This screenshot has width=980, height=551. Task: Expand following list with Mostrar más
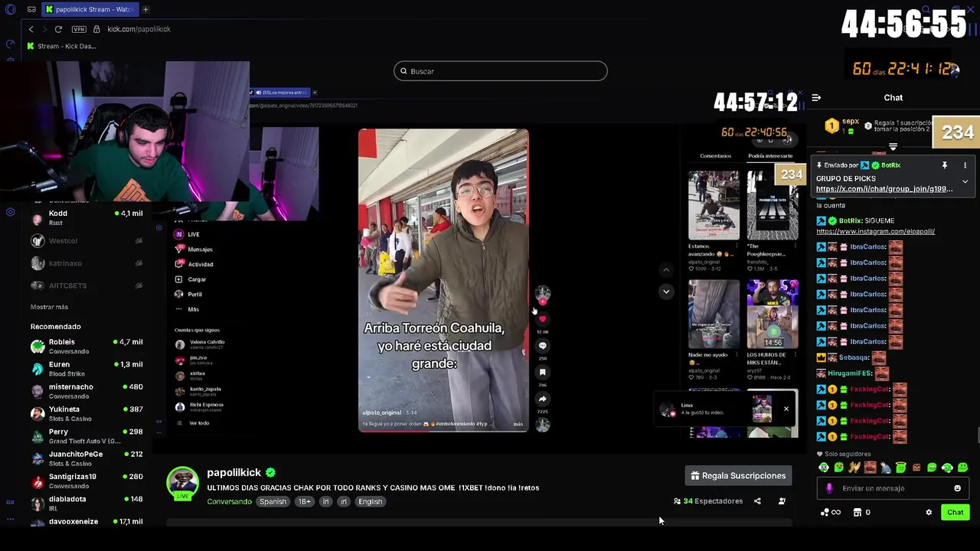point(49,307)
